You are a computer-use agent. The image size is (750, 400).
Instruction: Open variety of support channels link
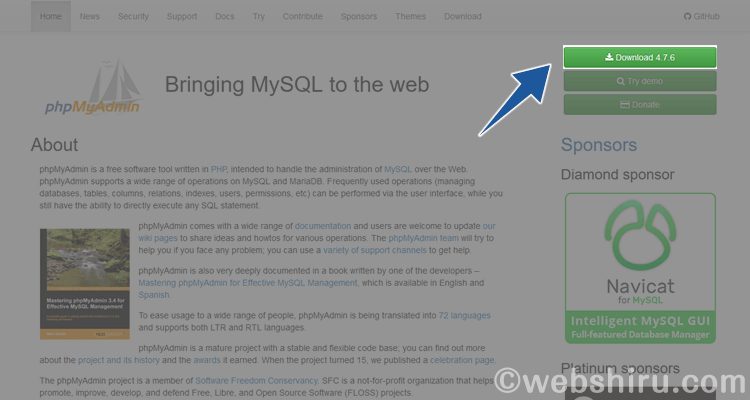coord(375,250)
